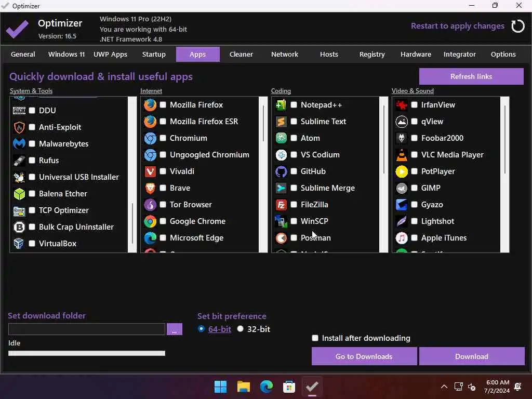532x399 pixels.
Task: Select the Ungoogled Chromium checkbox
Action: (x=163, y=155)
